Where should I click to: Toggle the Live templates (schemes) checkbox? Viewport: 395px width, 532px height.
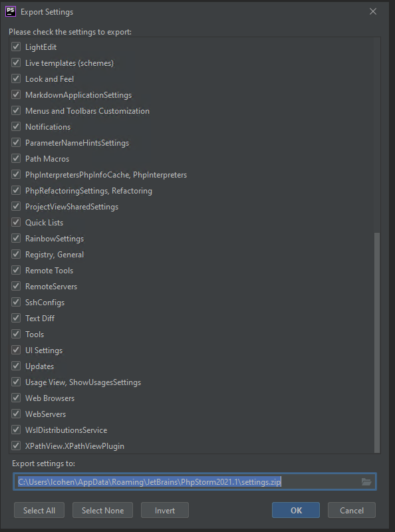[16, 63]
